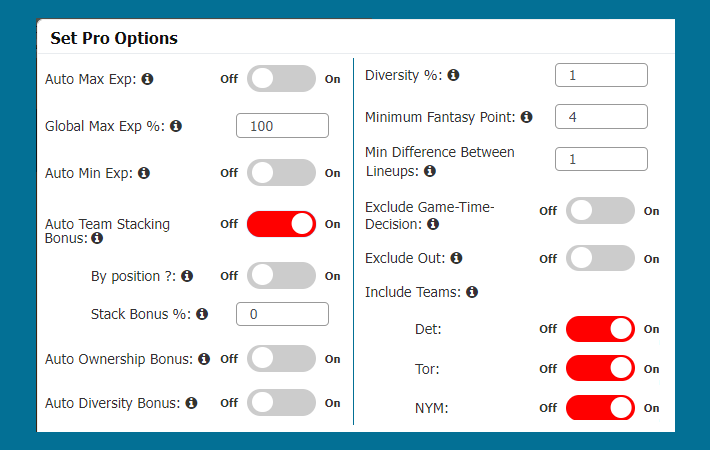Click info icon beside Auto Min Exp
Screen dimensions: 710x450
144,173
